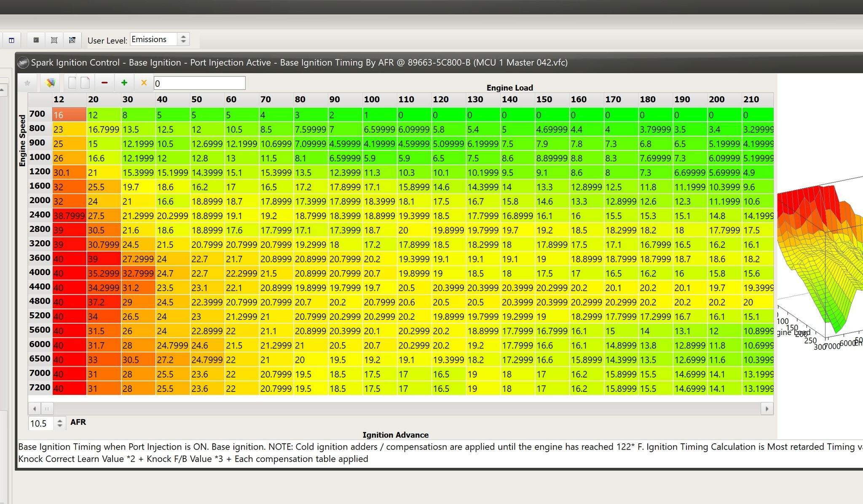
Task: Click the graph image toolbar icon
Action: pos(72,40)
